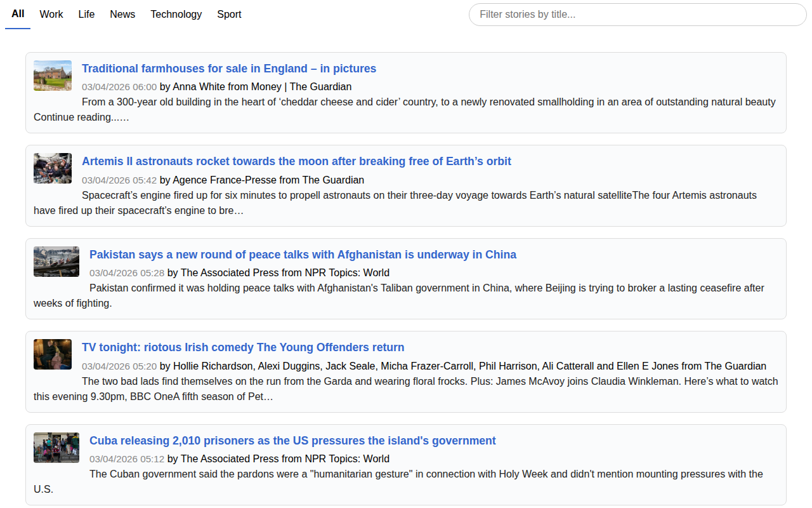812x508 pixels.
Task: Open the farmhouse story thumbnail
Action: coord(53,76)
